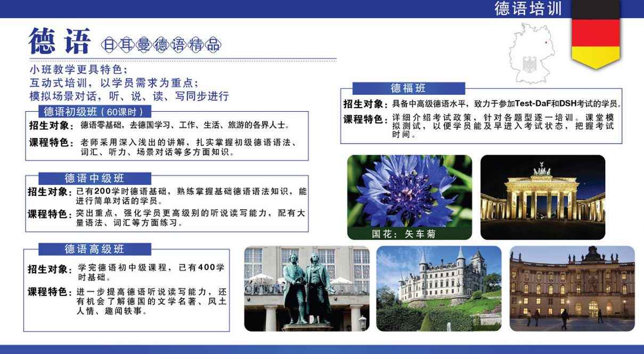
Task: Click the text 具备中高级德语水平 Test-DaF和DSH
Action: pos(508,104)
